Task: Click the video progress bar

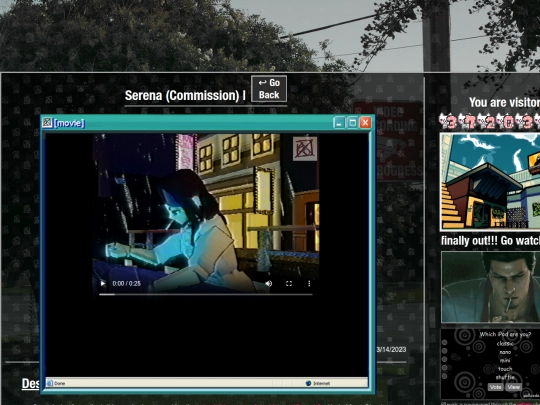Action: click(206, 294)
